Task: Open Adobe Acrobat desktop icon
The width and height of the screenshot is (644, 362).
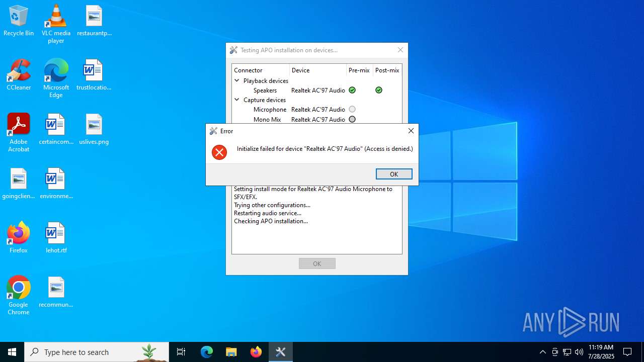Action: pos(19,133)
